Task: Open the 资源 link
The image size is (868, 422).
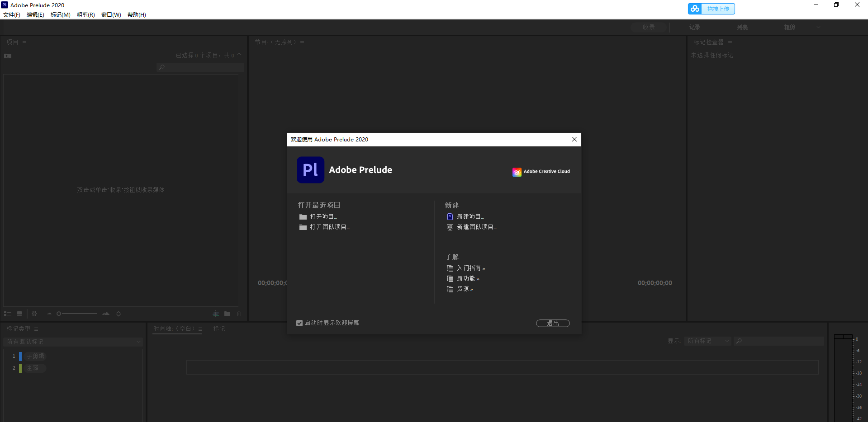Action: coord(465,289)
